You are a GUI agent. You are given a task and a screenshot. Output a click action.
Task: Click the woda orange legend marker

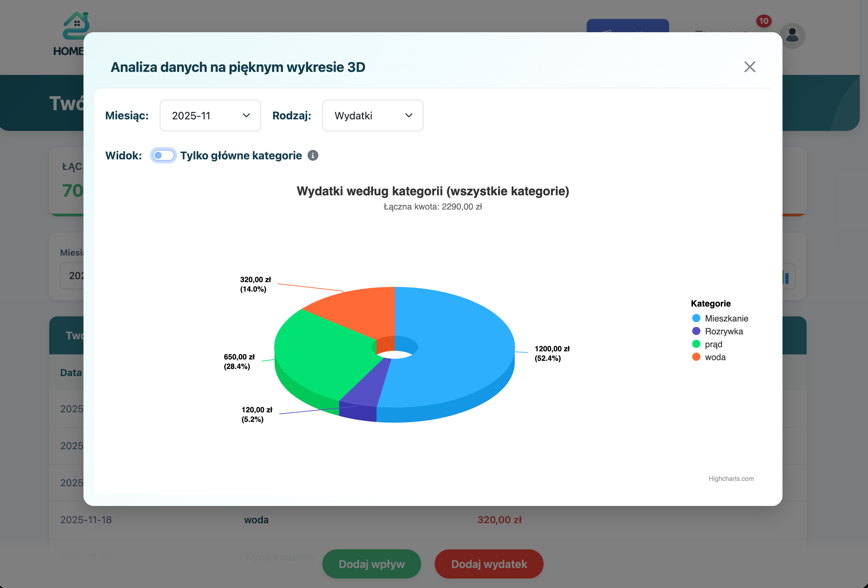(696, 357)
